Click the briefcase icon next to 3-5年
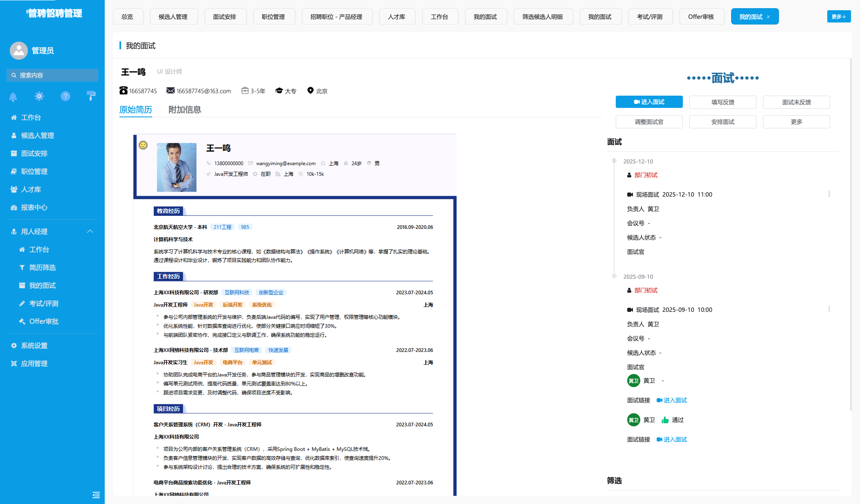The width and height of the screenshot is (860, 504). click(x=245, y=90)
